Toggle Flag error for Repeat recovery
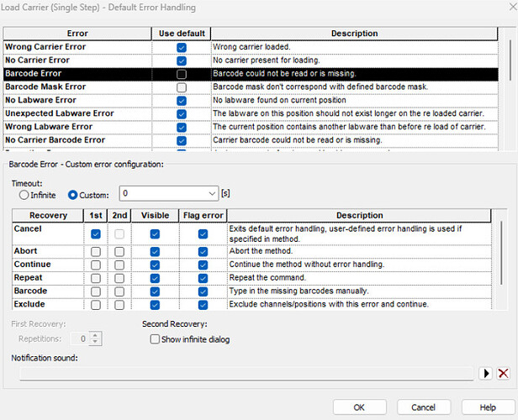 pos(203,278)
